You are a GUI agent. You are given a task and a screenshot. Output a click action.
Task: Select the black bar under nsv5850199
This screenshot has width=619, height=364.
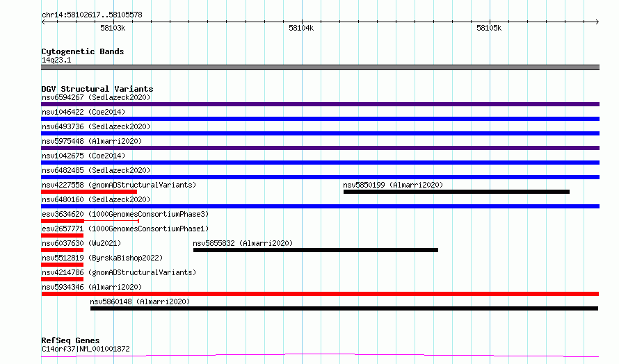tap(456, 192)
